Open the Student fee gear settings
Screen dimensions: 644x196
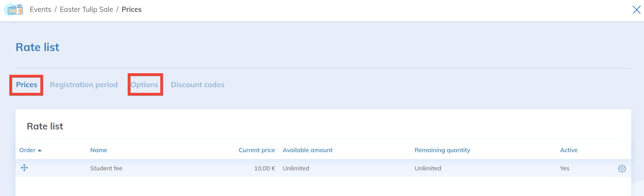(622, 168)
